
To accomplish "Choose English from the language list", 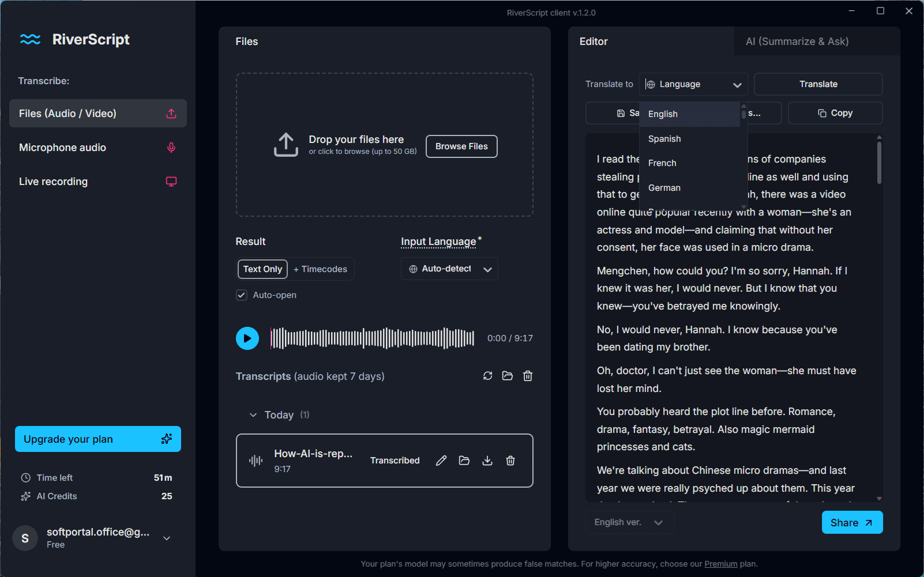I will click(x=690, y=114).
